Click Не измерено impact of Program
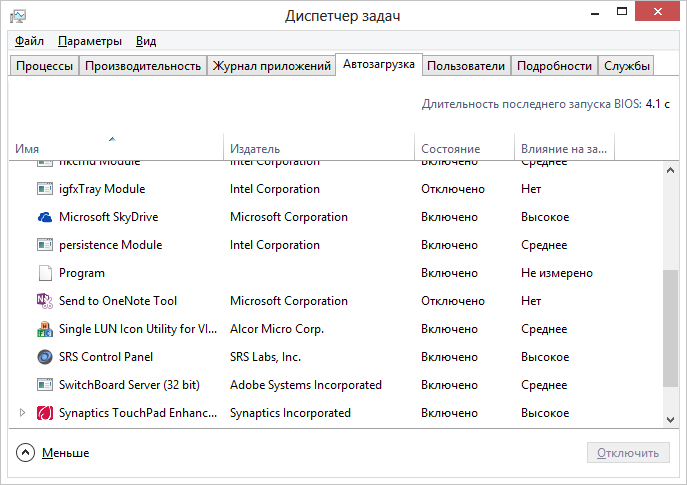The height and width of the screenshot is (485, 687). (x=557, y=273)
